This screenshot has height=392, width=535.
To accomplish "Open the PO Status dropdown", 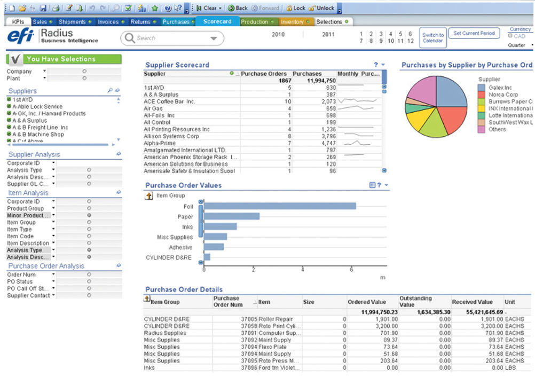I will [x=53, y=281].
